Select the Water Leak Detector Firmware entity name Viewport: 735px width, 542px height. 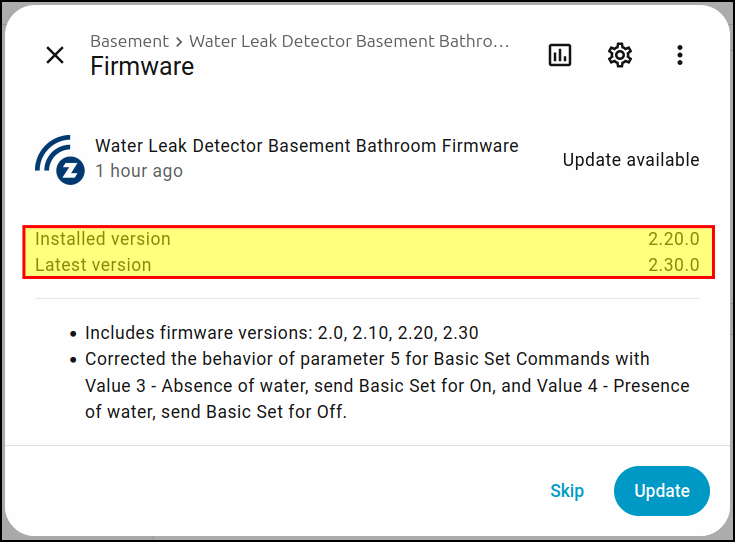306,146
